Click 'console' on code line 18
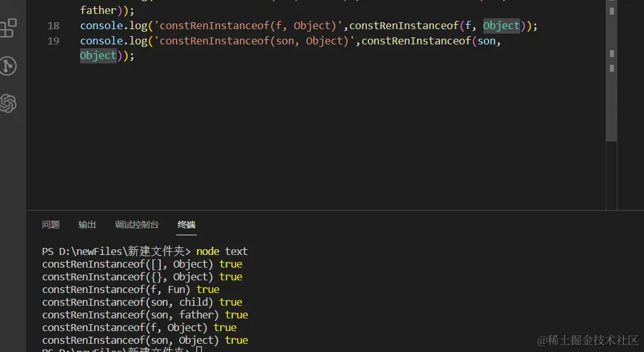The width and height of the screenshot is (644, 352). [102, 26]
